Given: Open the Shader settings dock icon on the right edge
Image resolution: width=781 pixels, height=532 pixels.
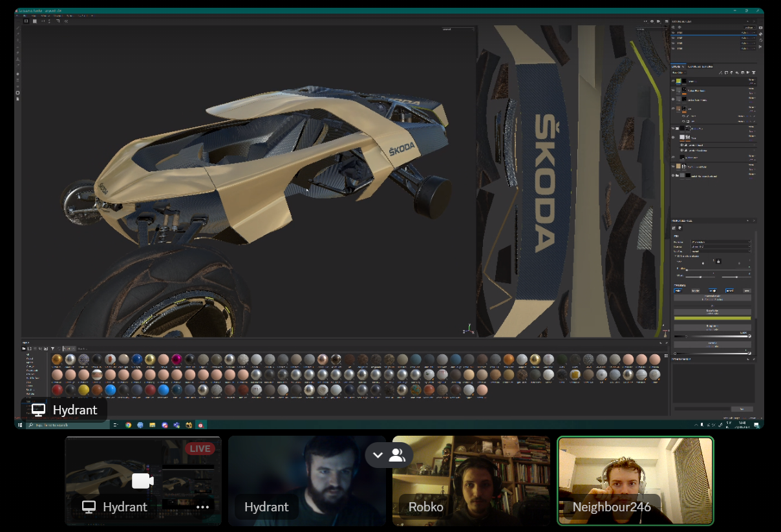Looking at the screenshot, I should [760, 35].
